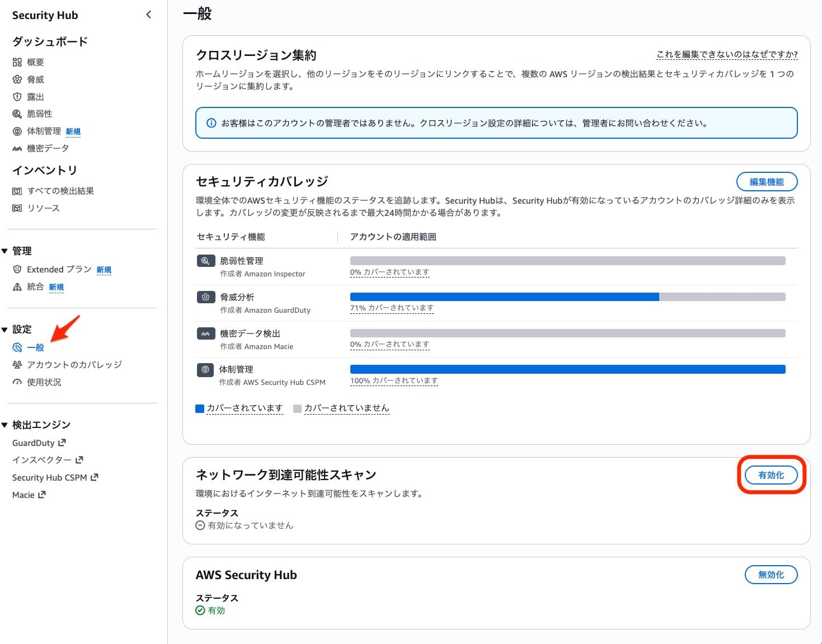Open これを編集できないのはなぜですか? link
This screenshot has height=644, width=822.
click(x=727, y=54)
